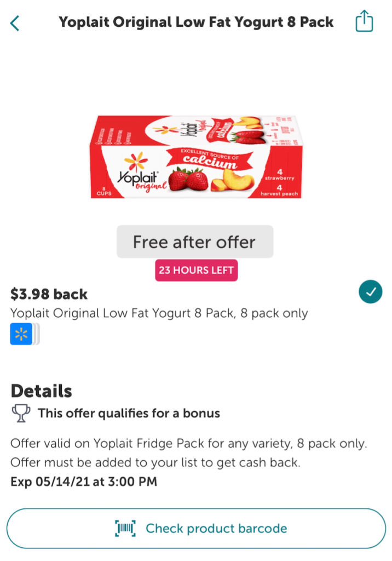Tap the Walmart retailer logo icon
Viewport: 392px width, 561px height.
click(x=21, y=334)
